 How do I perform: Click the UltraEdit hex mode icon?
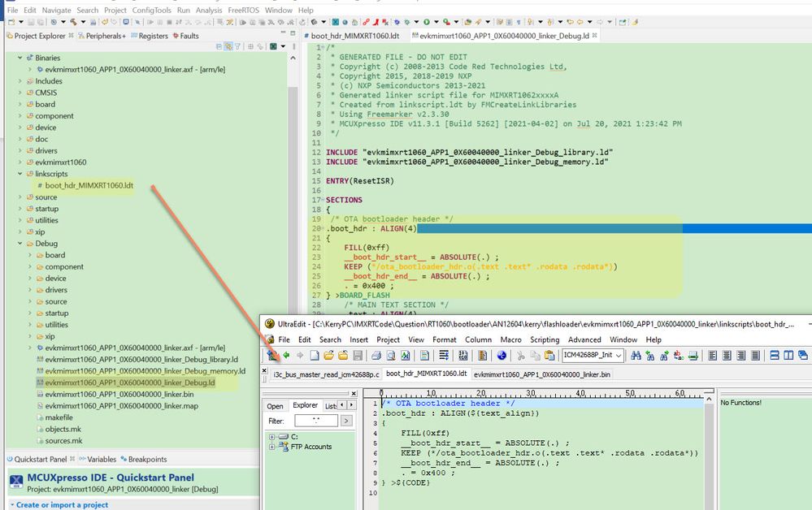point(463,355)
